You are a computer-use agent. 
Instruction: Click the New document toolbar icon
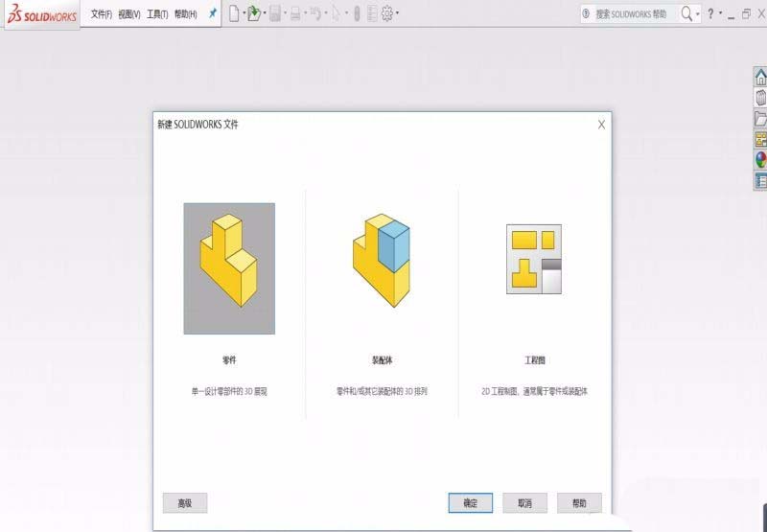pyautogui.click(x=234, y=13)
